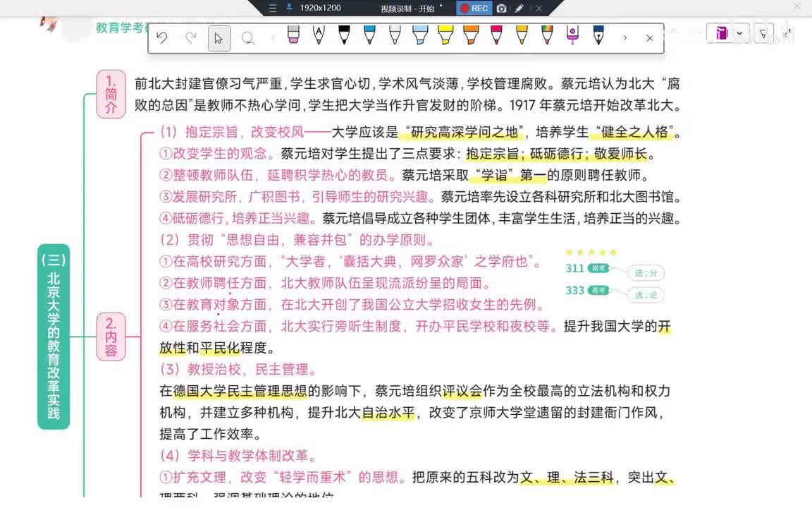This screenshot has width=812, height=508.
Task: Toggle full screen expand arrows
Action: pyautogui.click(x=787, y=32)
